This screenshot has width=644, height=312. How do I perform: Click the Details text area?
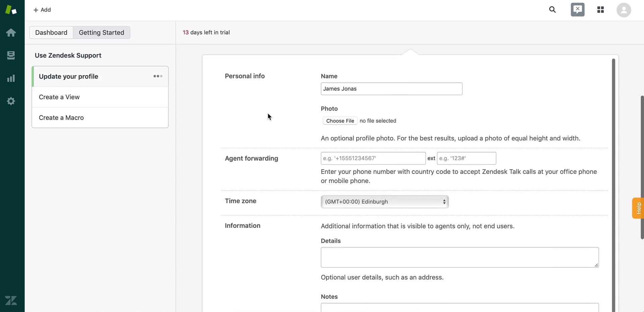pos(460,257)
